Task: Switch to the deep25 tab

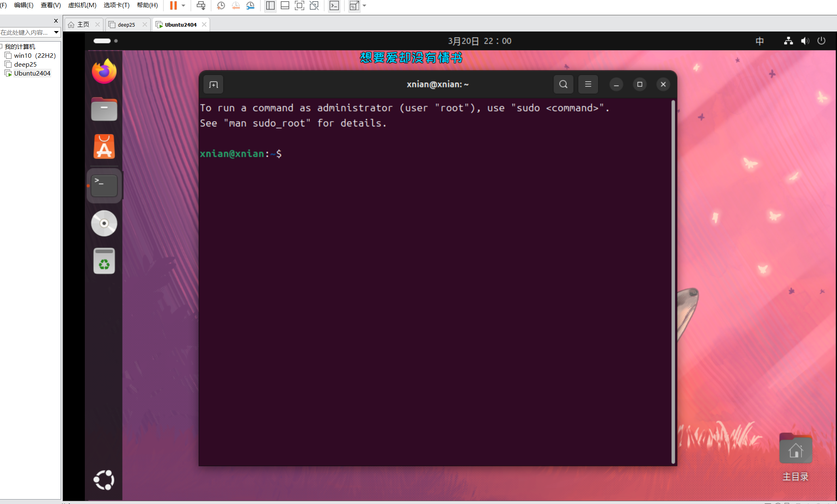Action: tap(126, 25)
